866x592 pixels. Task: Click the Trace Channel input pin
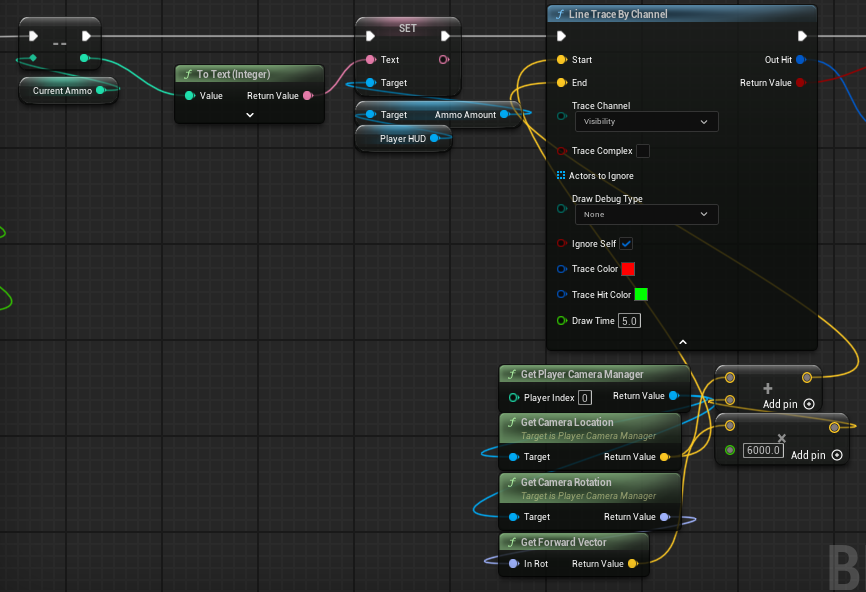[562, 116]
